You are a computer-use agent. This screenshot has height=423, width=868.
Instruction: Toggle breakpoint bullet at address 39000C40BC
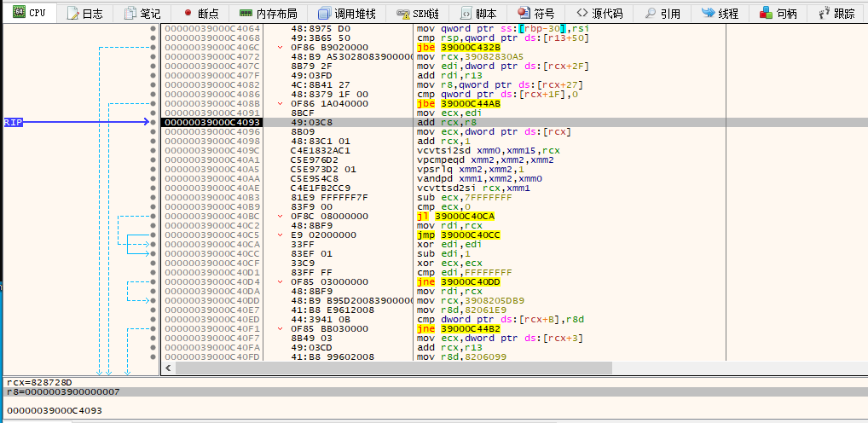(x=153, y=216)
